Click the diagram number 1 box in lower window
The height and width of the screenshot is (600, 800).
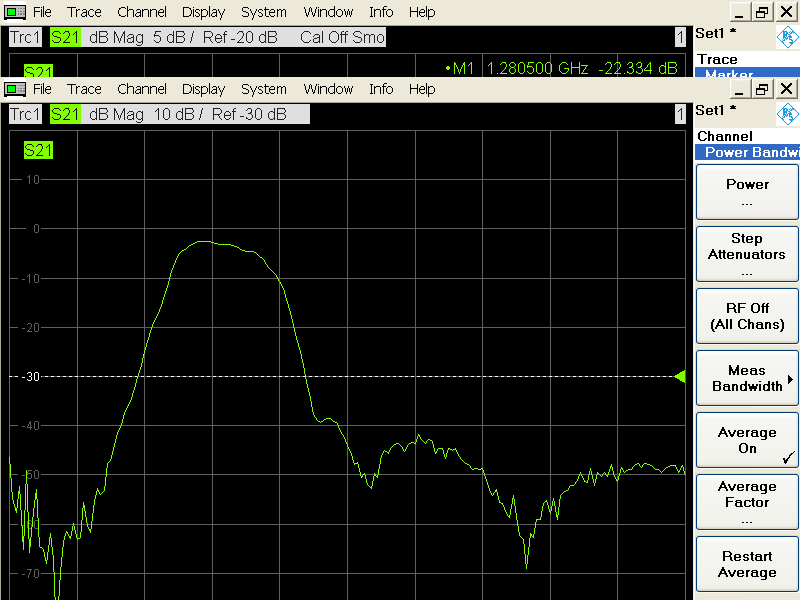(680, 114)
